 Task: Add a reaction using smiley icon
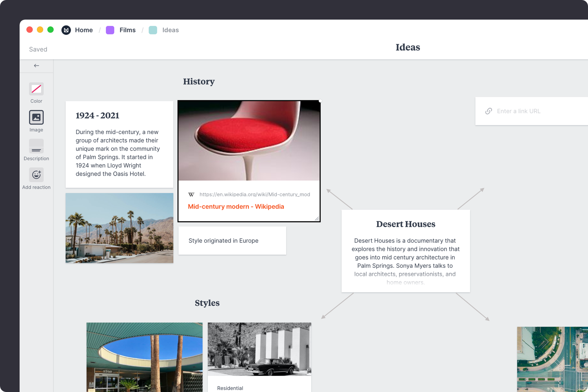pyautogui.click(x=36, y=175)
